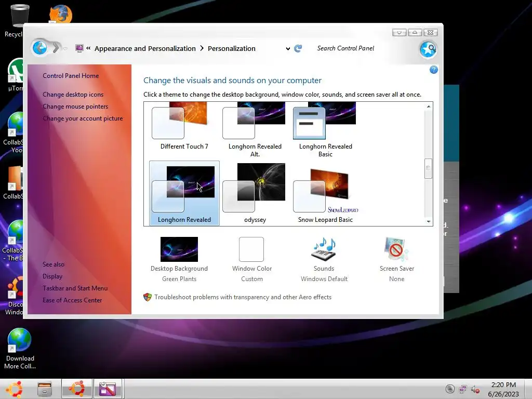Screen dimensions: 532x399
Task: Open the Display link under See also
Action: coord(52,276)
